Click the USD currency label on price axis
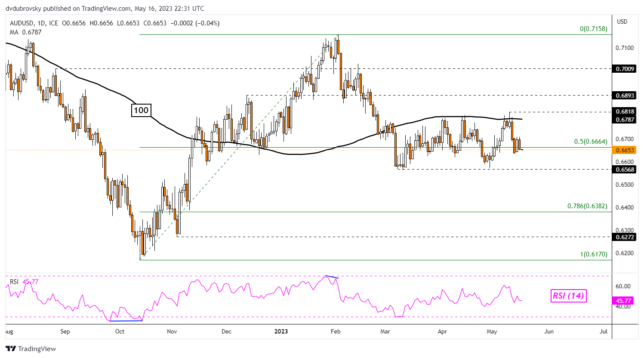This screenshot has height=358, width=644. (622, 22)
